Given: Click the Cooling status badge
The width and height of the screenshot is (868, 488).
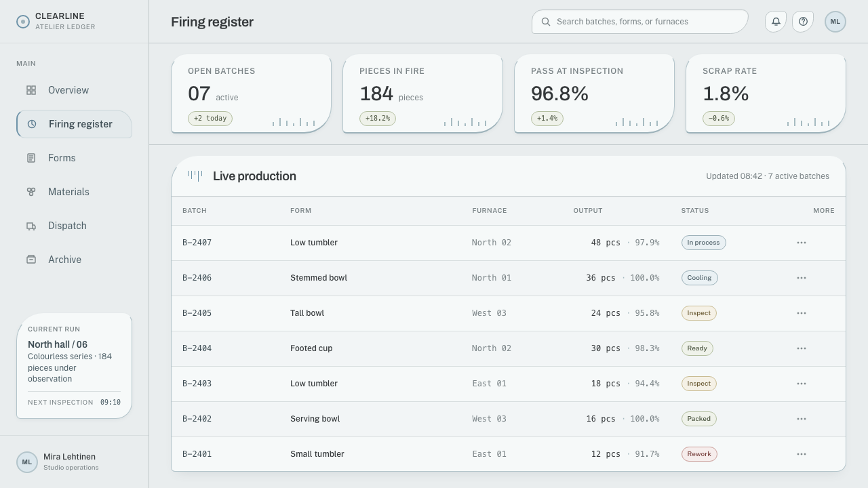Looking at the screenshot, I should tap(699, 278).
